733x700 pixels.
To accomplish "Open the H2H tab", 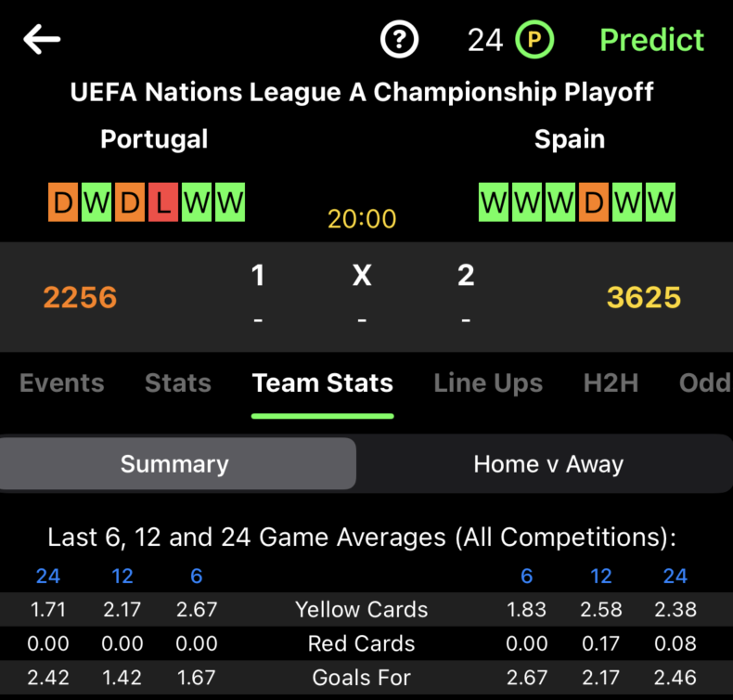I will tap(611, 383).
